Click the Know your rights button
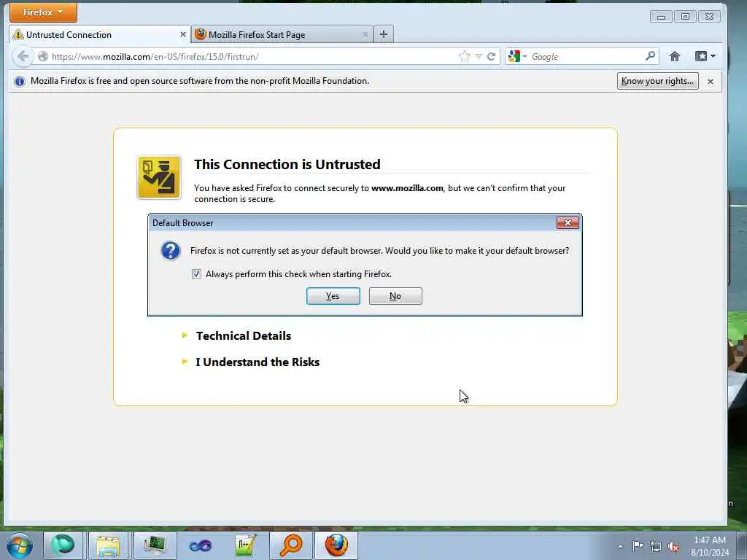Viewport: 747px width, 560px height. [x=658, y=81]
